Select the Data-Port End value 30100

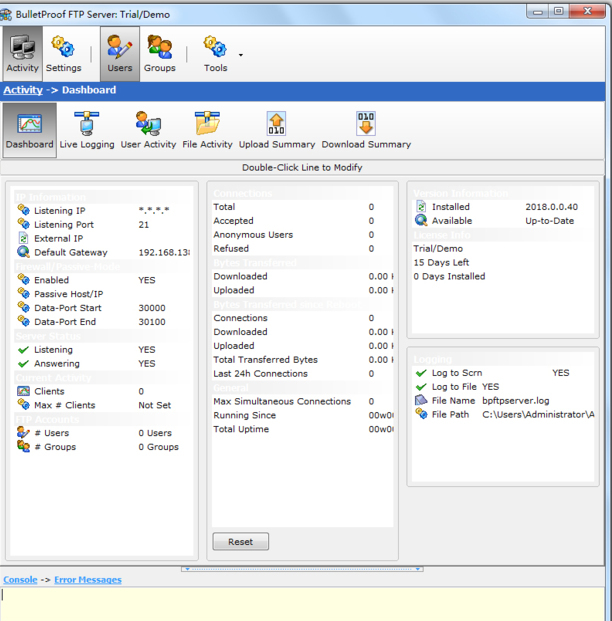[x=152, y=322]
